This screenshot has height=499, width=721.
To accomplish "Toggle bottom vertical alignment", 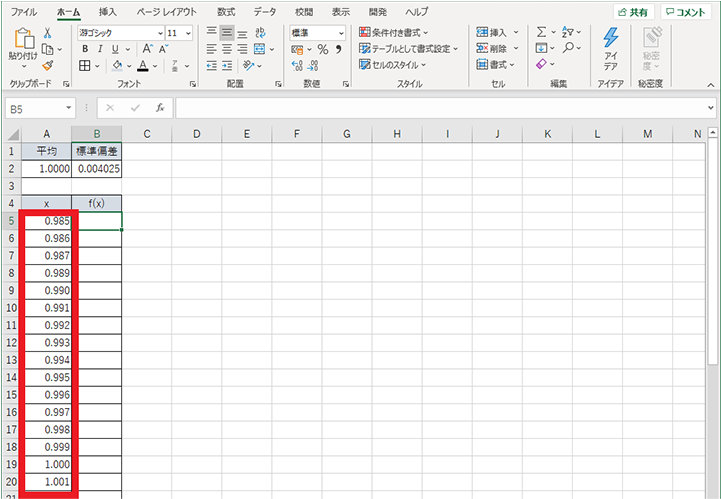I will (242, 32).
